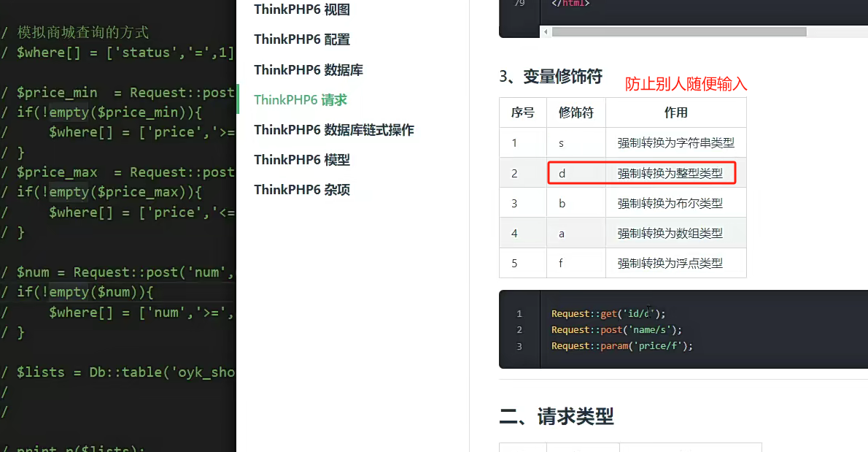The height and width of the screenshot is (452, 868).
Task: Click the editor line if(!empty($price_max)){
Action: tap(109, 192)
